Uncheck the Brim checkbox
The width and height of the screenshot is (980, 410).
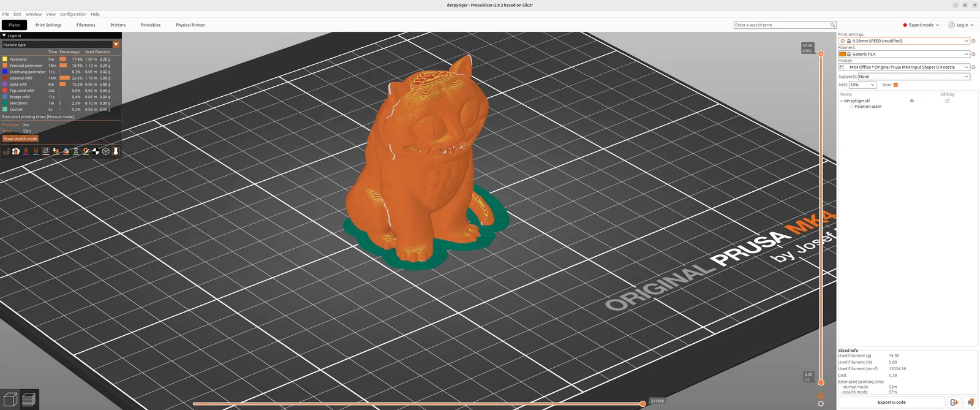tap(895, 85)
